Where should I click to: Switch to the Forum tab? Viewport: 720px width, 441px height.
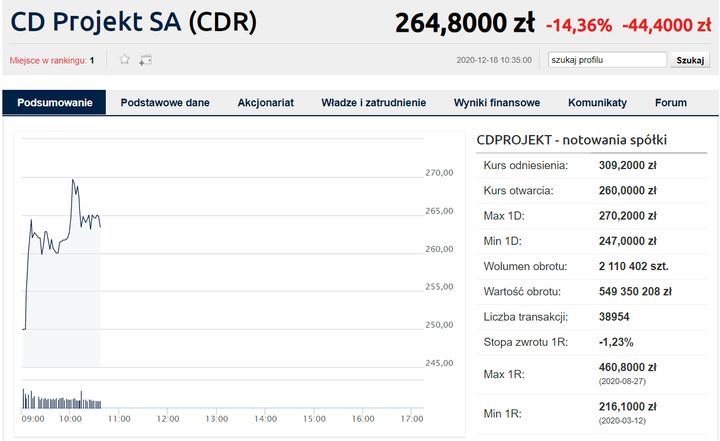coord(671,102)
